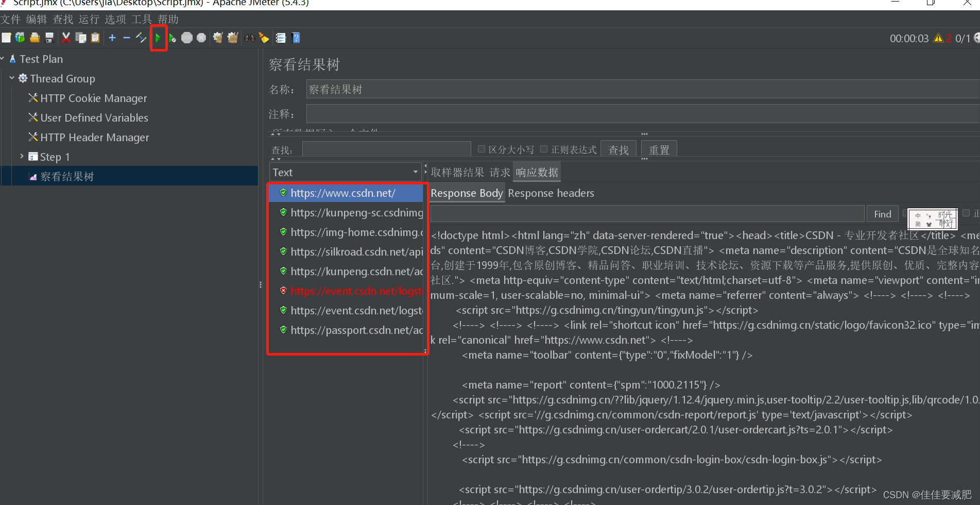Stop the running test
Screen dimensions: 980x505
click(x=187, y=38)
